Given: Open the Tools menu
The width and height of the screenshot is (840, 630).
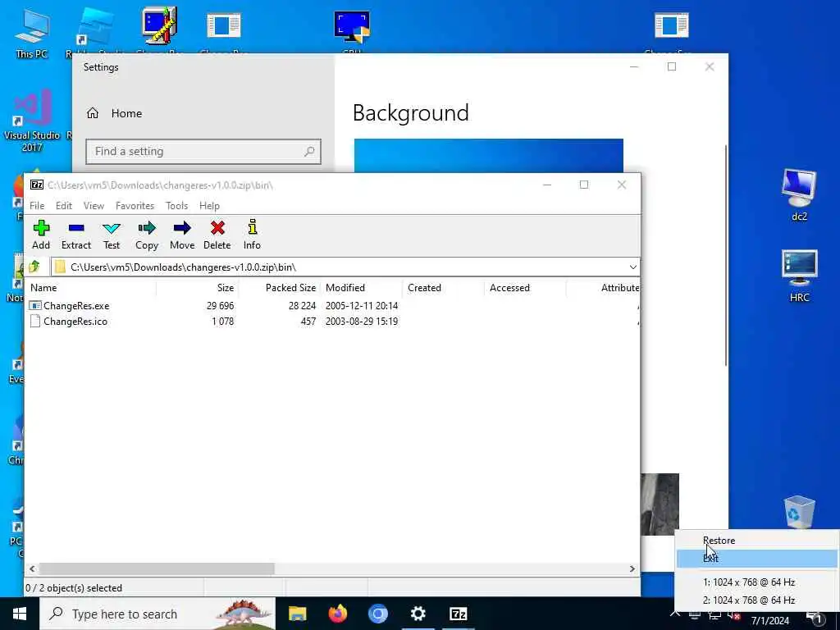Looking at the screenshot, I should (177, 206).
